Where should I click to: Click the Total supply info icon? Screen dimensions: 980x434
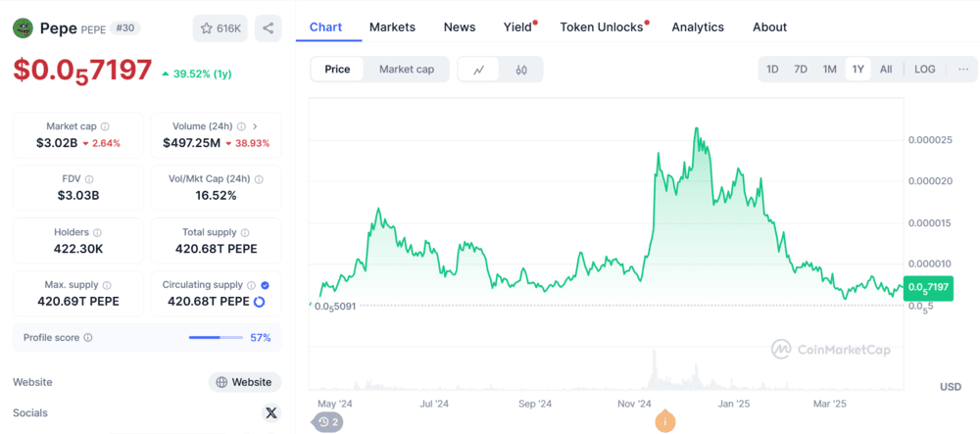[244, 232]
